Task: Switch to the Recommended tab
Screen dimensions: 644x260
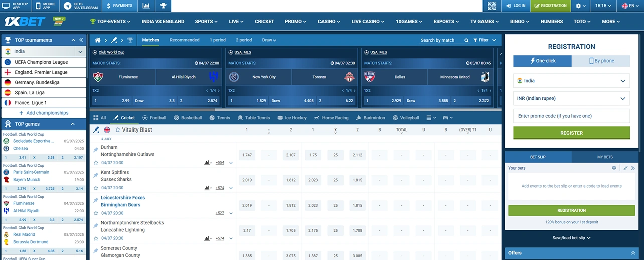Action: click(184, 40)
